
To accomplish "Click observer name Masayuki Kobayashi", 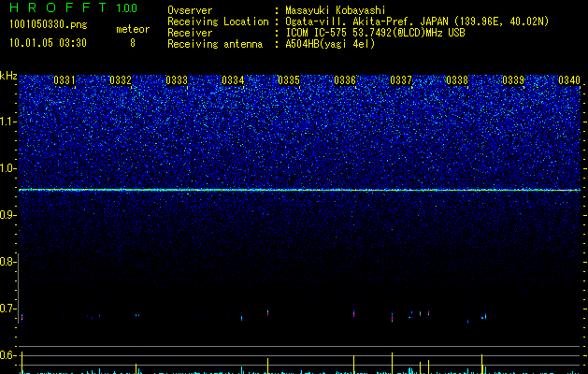I will pos(336,10).
